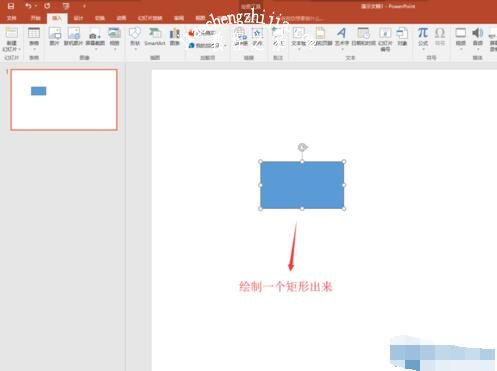The width and height of the screenshot is (497, 371).
Task: Click the Drawing Tools contextual tab
Action: pyautogui.click(x=251, y=6)
